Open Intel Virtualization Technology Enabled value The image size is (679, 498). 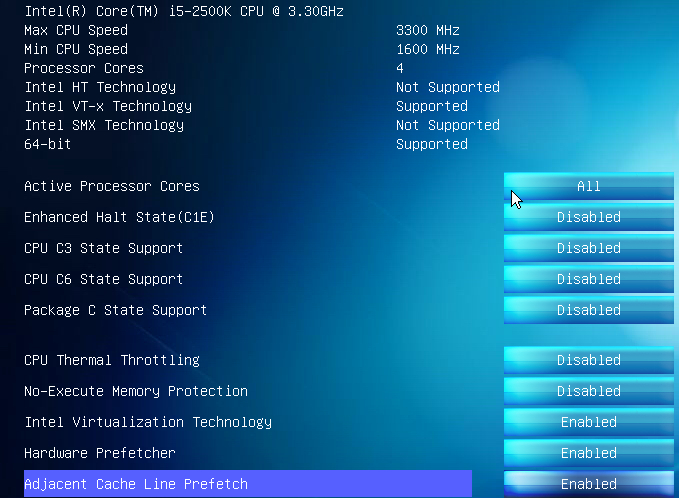(588, 422)
